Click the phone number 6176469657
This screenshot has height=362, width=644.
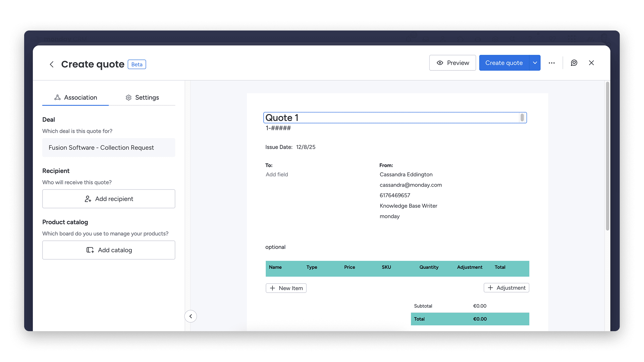[x=395, y=195]
